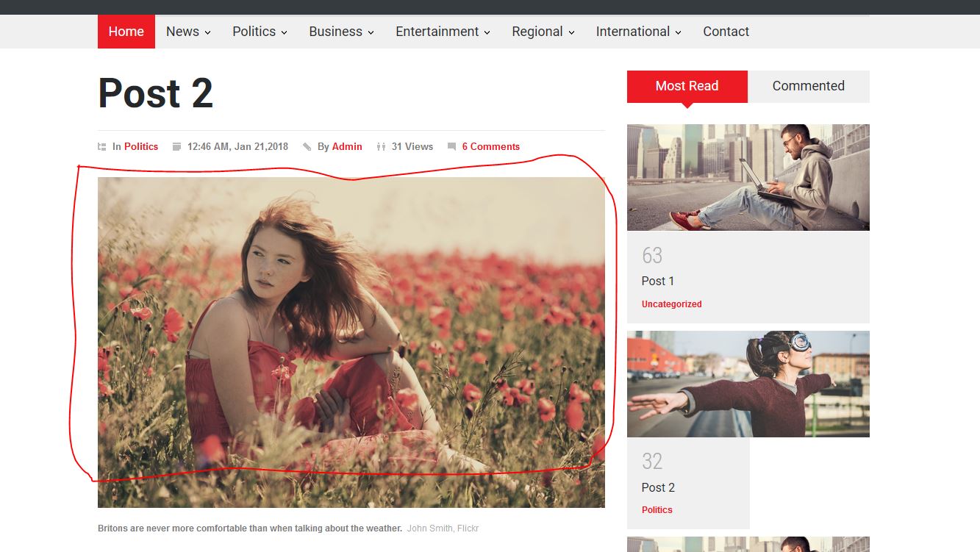The image size is (980, 552).
Task: Click the woman with goggles thumbnail
Action: [x=748, y=384]
